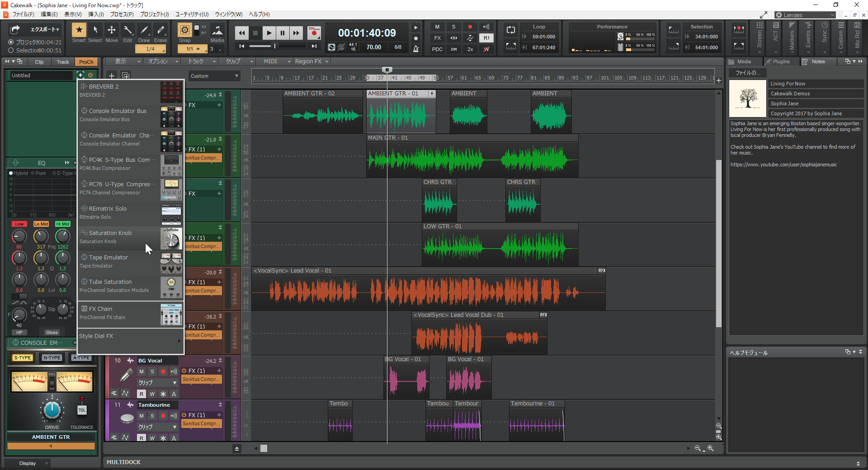The height and width of the screenshot is (470, 868).
Task: Adjust the DRIVE knob
Action: point(52,410)
